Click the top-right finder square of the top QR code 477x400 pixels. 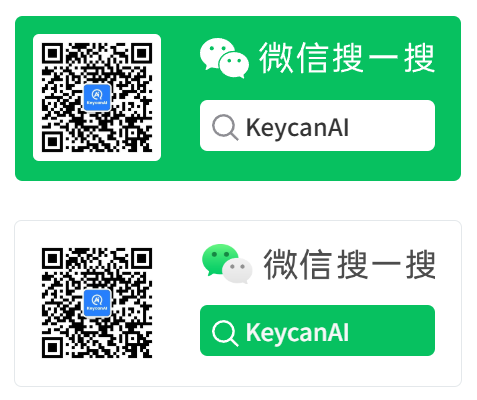tap(142, 53)
